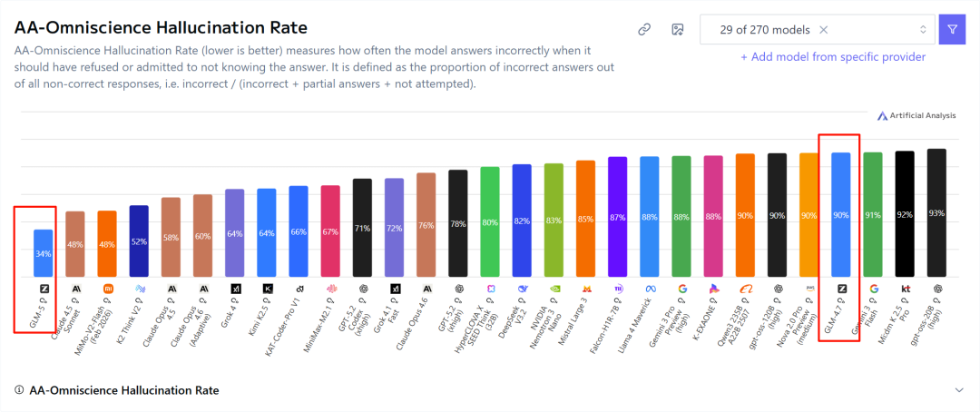Click the Mistral logo under Mistral Large 3
This screenshot has width=980, height=412.
[x=585, y=289]
